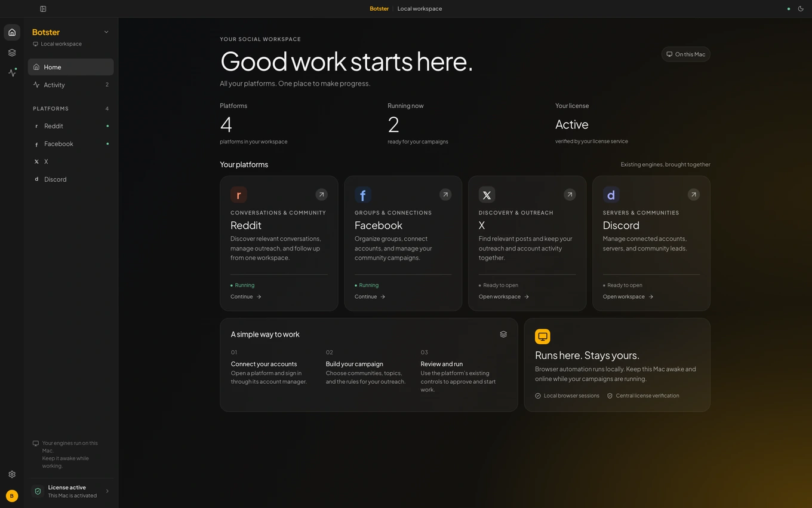Click Central license verification check icon

pyautogui.click(x=610, y=396)
